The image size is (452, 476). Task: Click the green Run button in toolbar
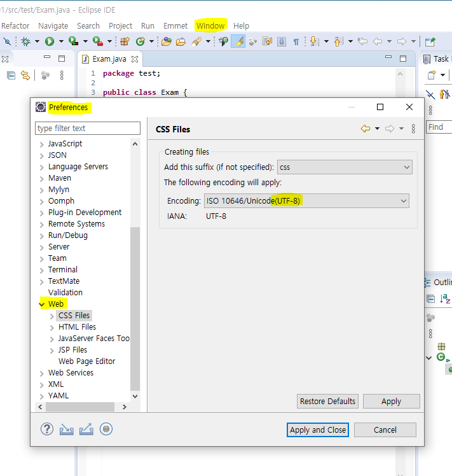tap(50, 41)
